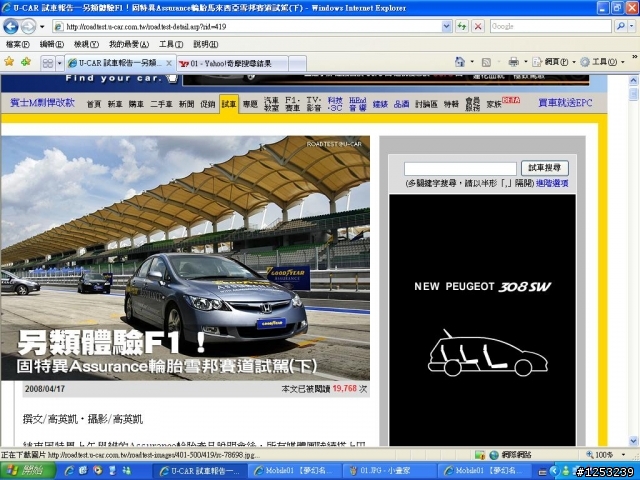
Task: Go to 首頁 in site navigation
Action: tap(93, 104)
